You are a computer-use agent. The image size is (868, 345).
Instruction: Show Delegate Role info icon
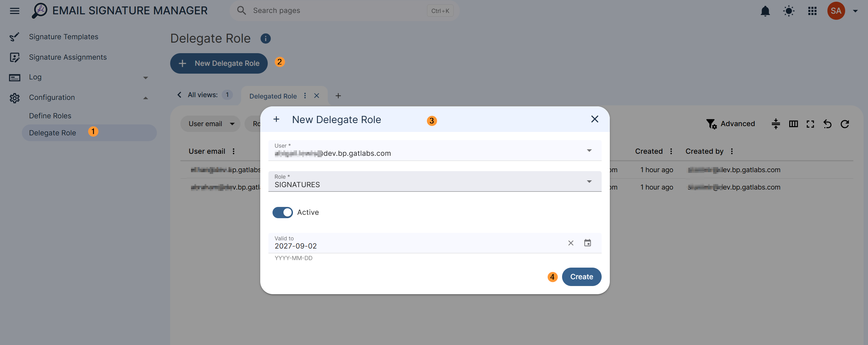click(266, 39)
